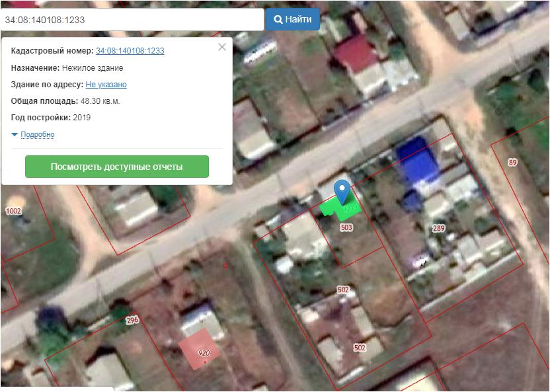550x392 pixels.
Task: Click the 502 label just below parcel 503
Action: 342,290
